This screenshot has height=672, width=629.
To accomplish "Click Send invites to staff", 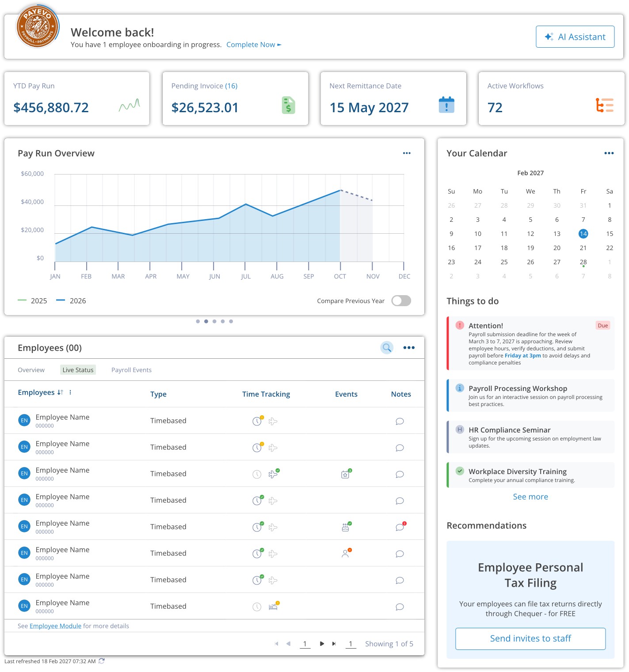I will click(530, 638).
